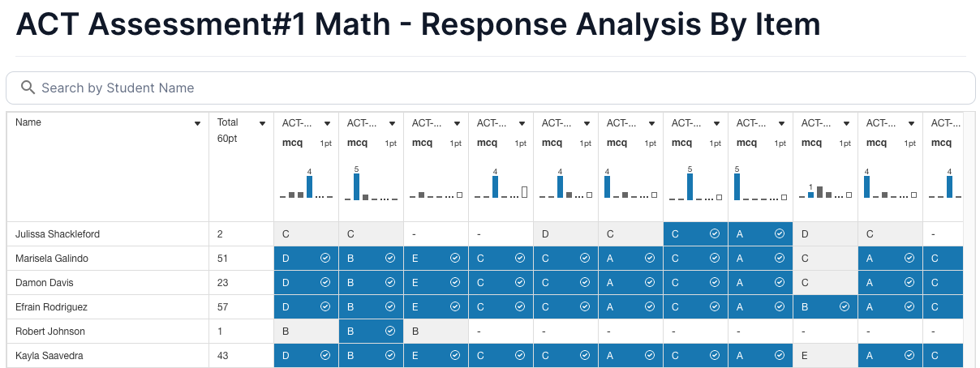
Task: Click checkmark in Damon Davis's first-column D answer
Action: [325, 283]
